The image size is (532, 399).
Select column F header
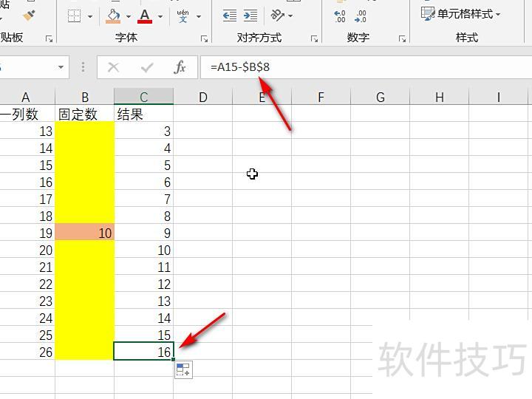321,97
